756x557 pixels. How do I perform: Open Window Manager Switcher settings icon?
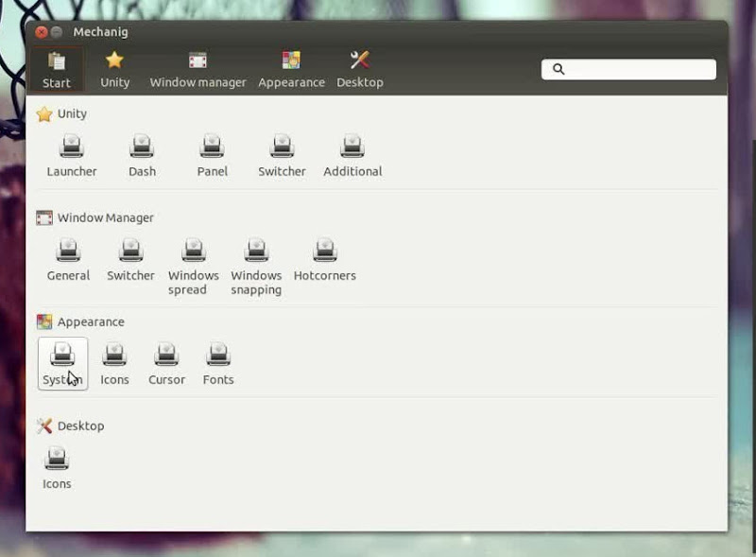tap(130, 260)
